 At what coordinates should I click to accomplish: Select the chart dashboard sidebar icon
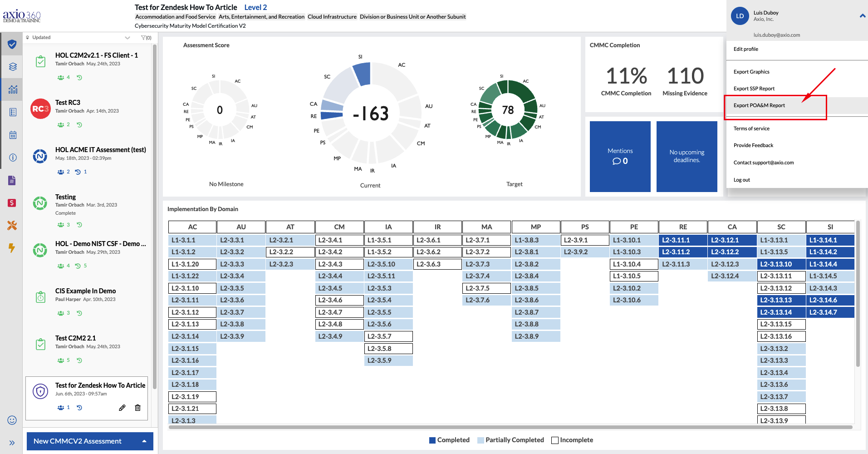coord(13,89)
